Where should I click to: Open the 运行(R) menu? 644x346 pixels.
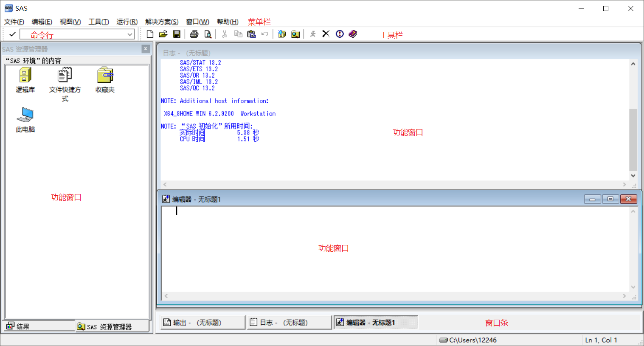point(127,22)
